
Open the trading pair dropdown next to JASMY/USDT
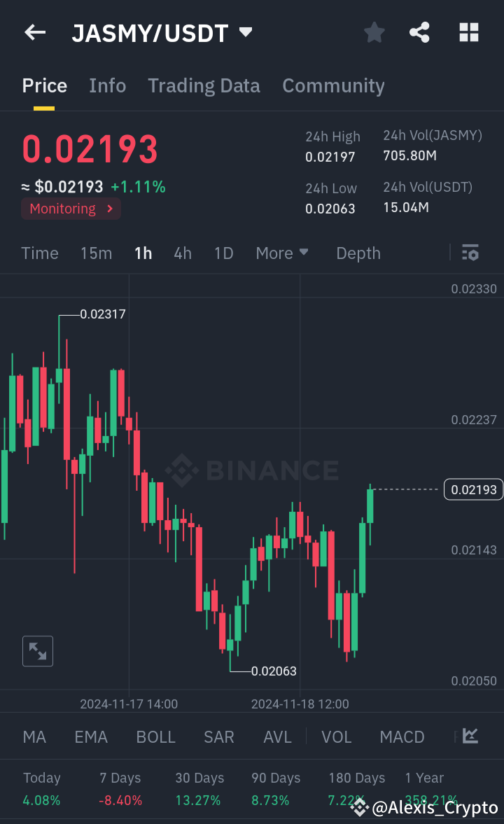pyautogui.click(x=245, y=32)
